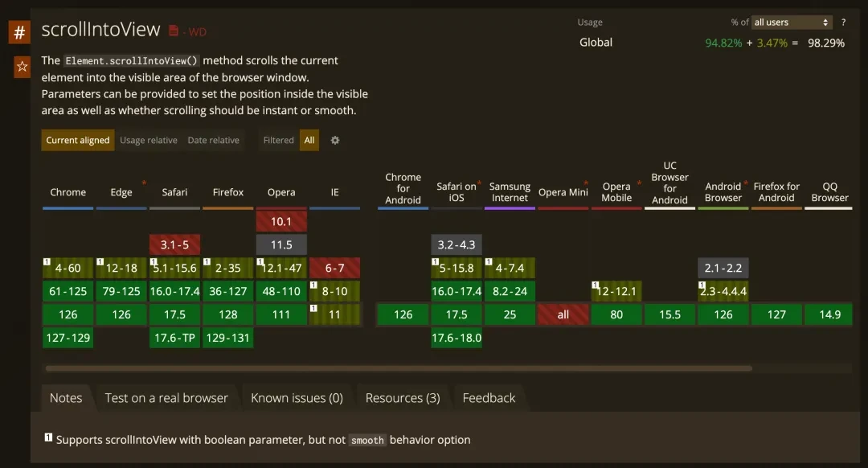Star the scrollIntoView feature

point(23,67)
